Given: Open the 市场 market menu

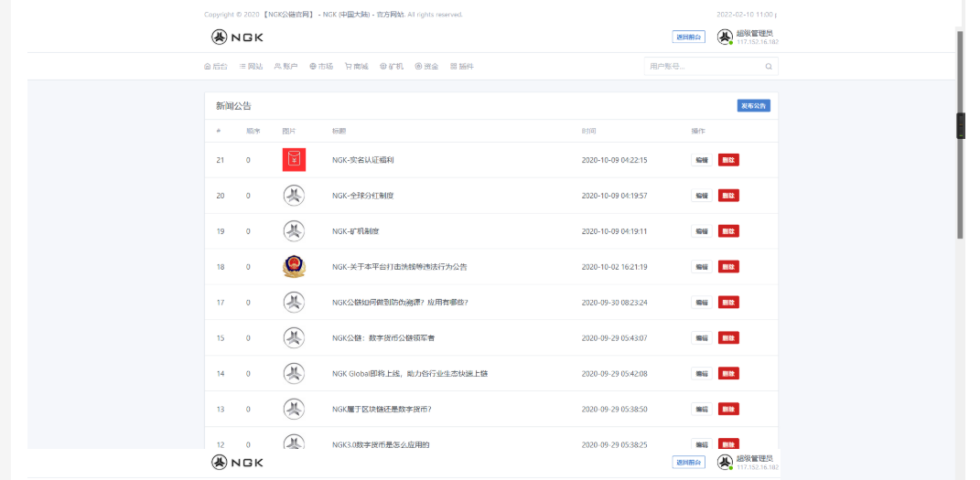Looking at the screenshot, I should point(320,66).
